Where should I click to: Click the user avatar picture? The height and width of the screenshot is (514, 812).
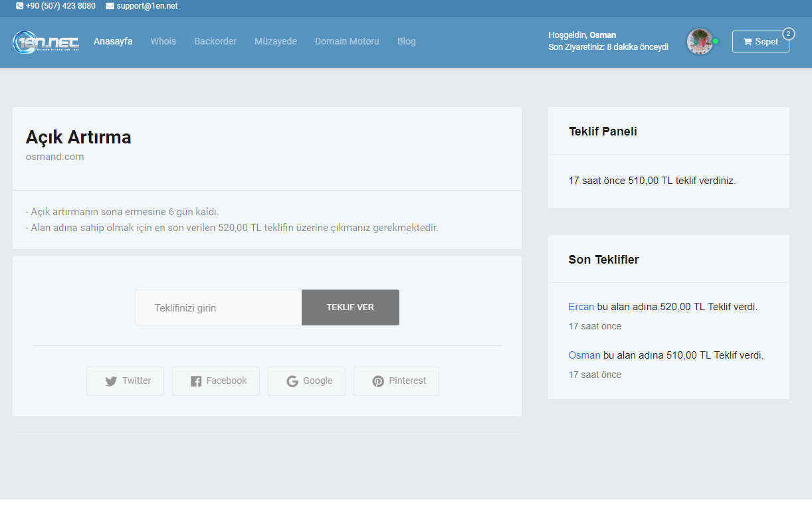pos(700,41)
